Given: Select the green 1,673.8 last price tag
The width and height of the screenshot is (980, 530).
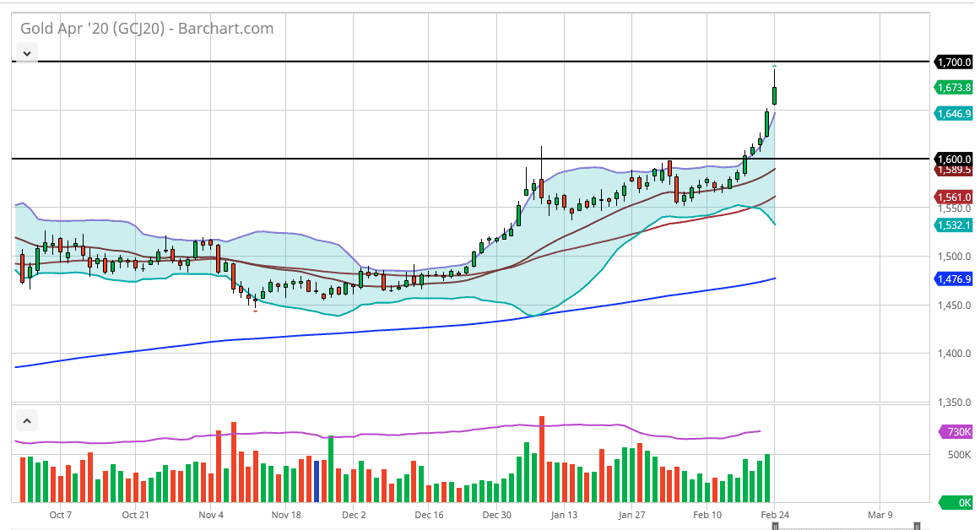Looking at the screenshot, I should tap(953, 88).
